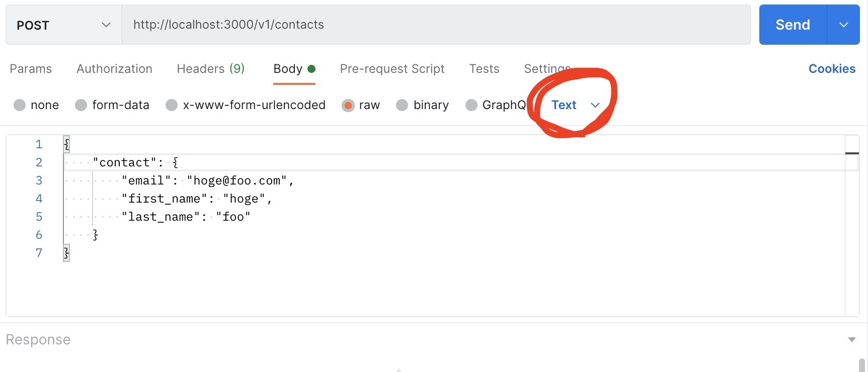Click the request URL field
The height and width of the screenshot is (372, 868).
pos(436,25)
